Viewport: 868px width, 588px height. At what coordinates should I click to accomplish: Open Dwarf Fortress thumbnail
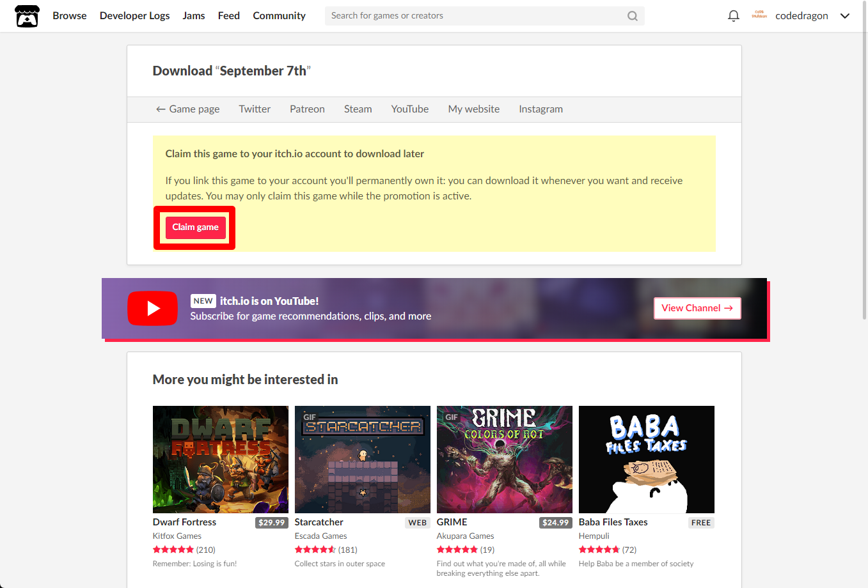click(221, 460)
